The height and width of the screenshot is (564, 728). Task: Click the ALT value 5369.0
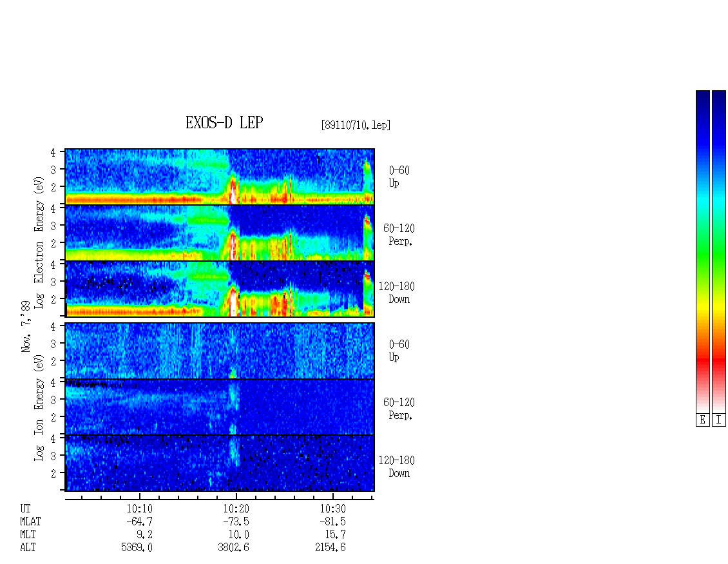point(137,548)
